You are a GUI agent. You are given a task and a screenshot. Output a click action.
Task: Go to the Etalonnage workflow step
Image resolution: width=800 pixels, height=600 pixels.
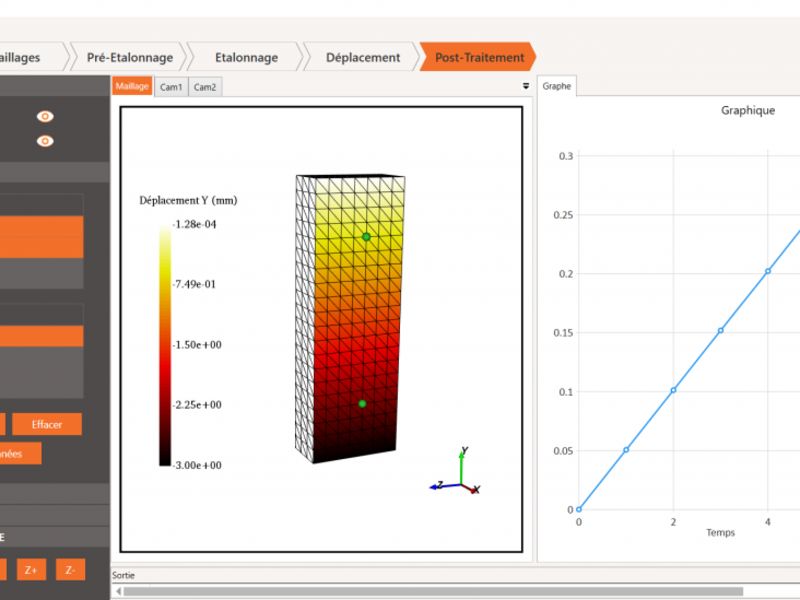coord(246,57)
